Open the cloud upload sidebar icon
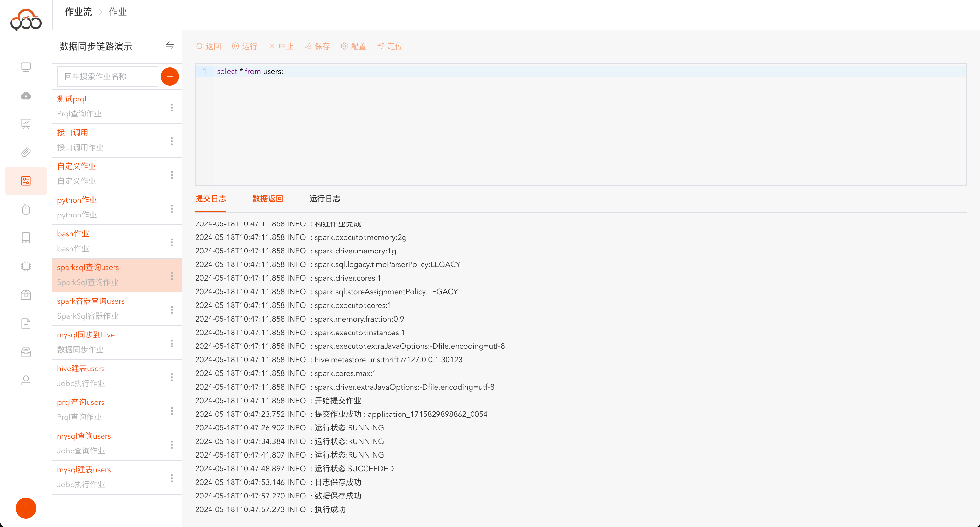 point(26,95)
